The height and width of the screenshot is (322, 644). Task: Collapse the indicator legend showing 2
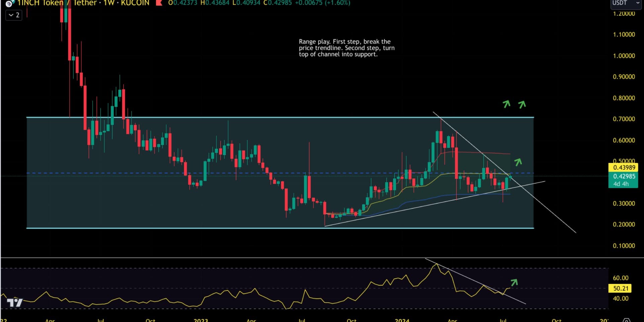point(14,15)
